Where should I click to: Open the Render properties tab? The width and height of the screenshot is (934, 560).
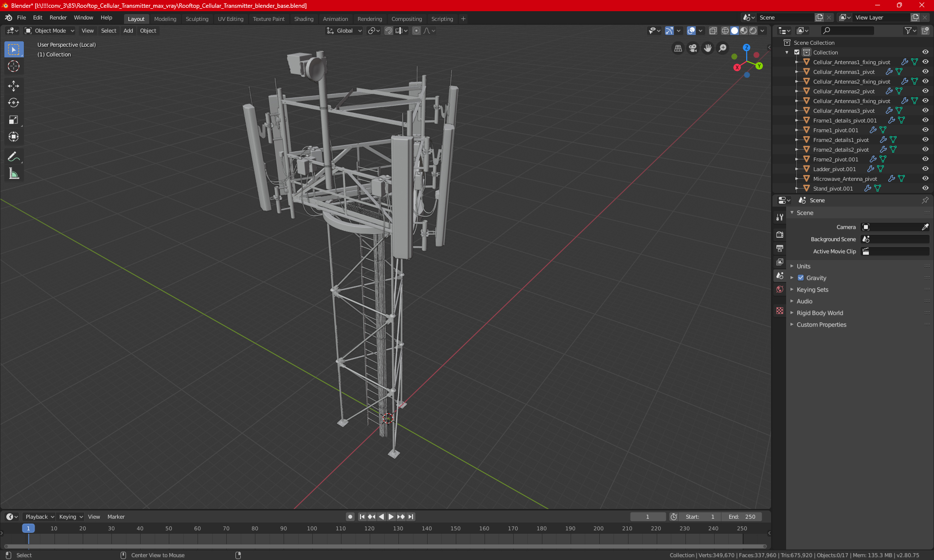click(x=780, y=234)
